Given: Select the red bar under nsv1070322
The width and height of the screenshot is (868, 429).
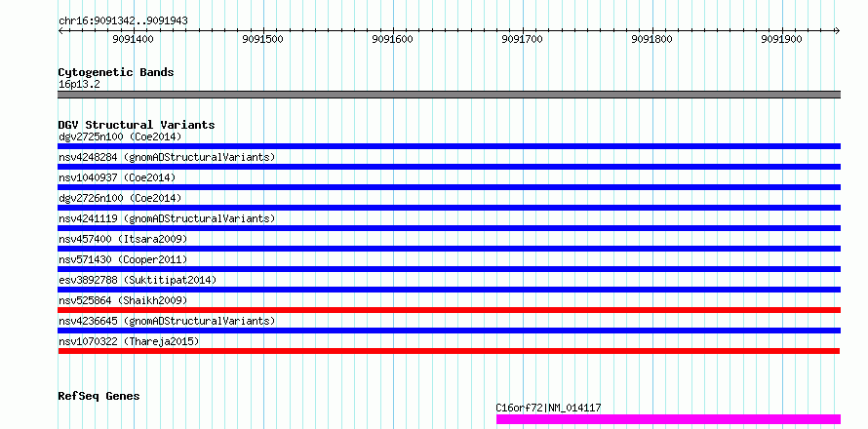Looking at the screenshot, I should click(x=449, y=351).
